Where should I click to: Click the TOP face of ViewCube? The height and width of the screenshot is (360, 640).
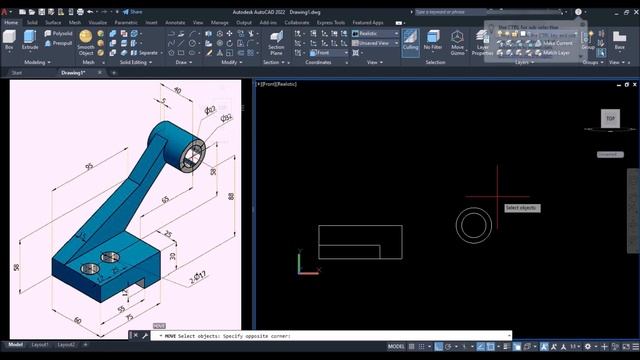click(610, 118)
